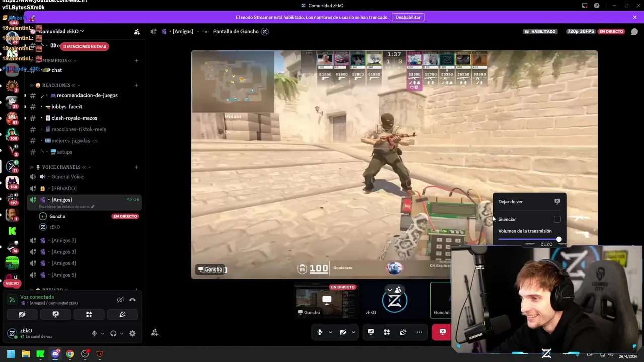The width and height of the screenshot is (644, 362).
Task: Dismiss the streamer mode banner
Action: [635, 17]
